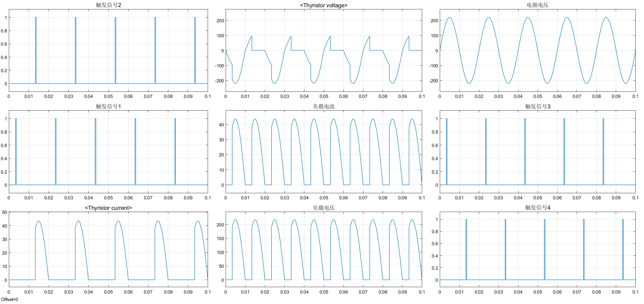Click the 200 y-axis label of Thyristor voltage
644x304 pixels.
(x=220, y=21)
